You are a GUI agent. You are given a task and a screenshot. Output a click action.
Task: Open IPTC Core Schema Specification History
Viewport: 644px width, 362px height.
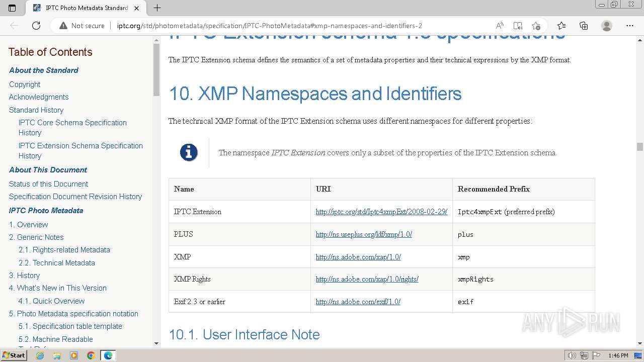(x=72, y=128)
